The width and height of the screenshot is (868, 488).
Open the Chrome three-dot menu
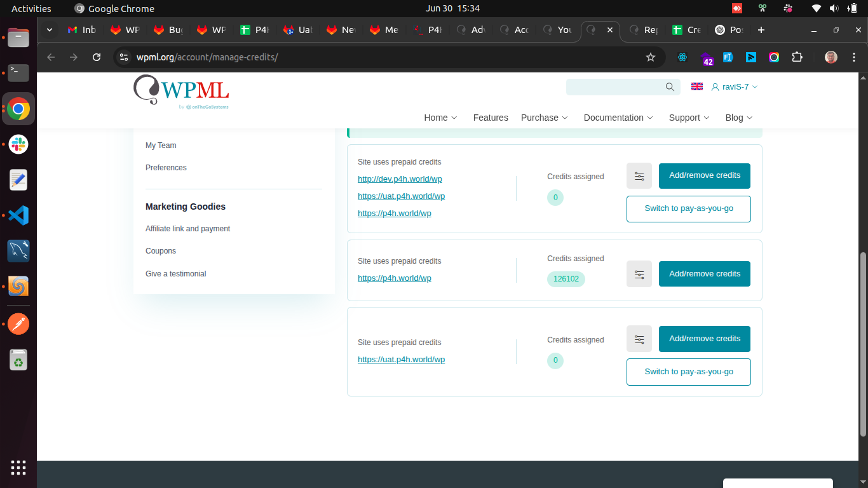pyautogui.click(x=853, y=57)
